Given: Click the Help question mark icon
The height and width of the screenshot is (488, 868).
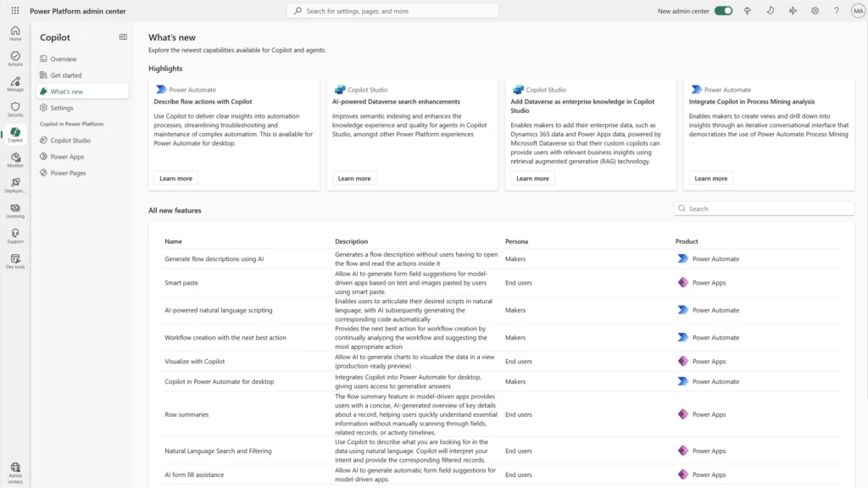Looking at the screenshot, I should (x=836, y=11).
